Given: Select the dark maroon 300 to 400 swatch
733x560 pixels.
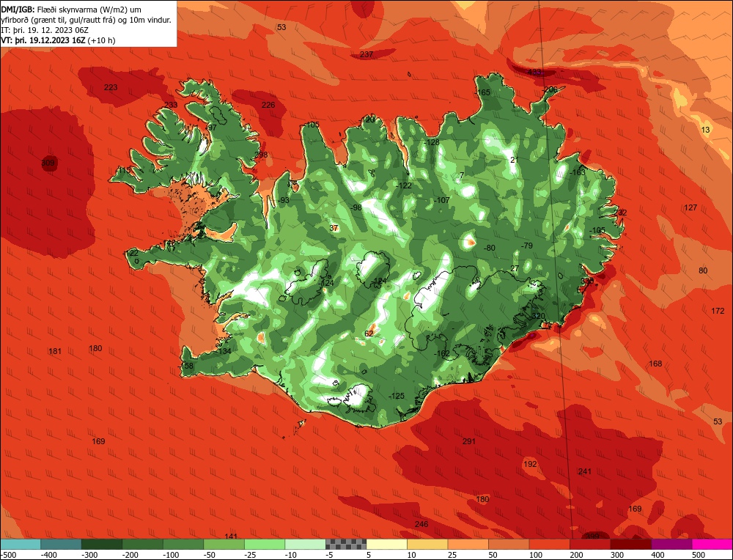Looking at the screenshot, I should 630,544.
